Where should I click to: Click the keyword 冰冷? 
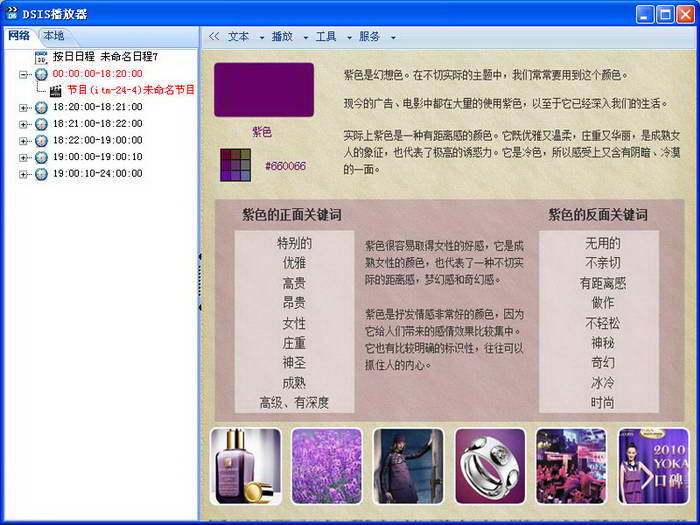pyautogui.click(x=603, y=383)
